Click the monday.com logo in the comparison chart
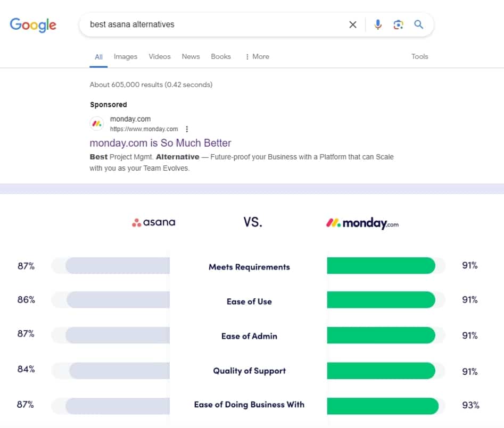504x428 pixels. [x=361, y=223]
